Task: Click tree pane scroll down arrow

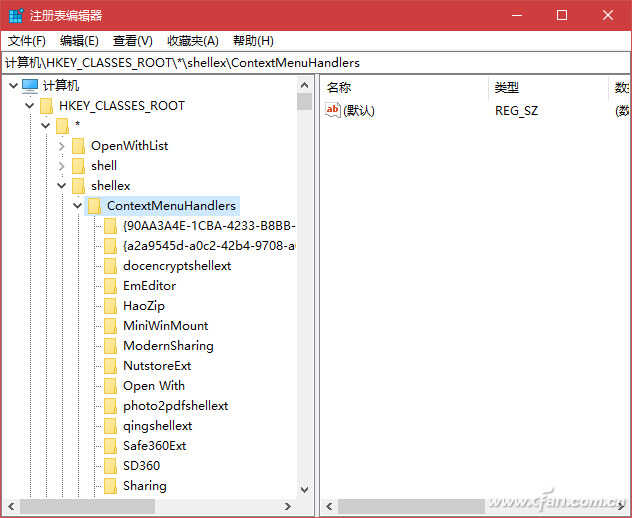Action: [305, 490]
